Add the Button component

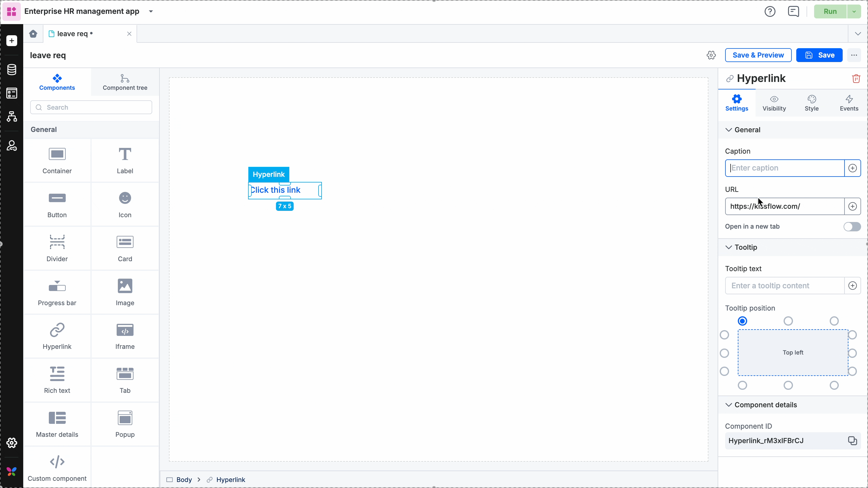pos(57,205)
